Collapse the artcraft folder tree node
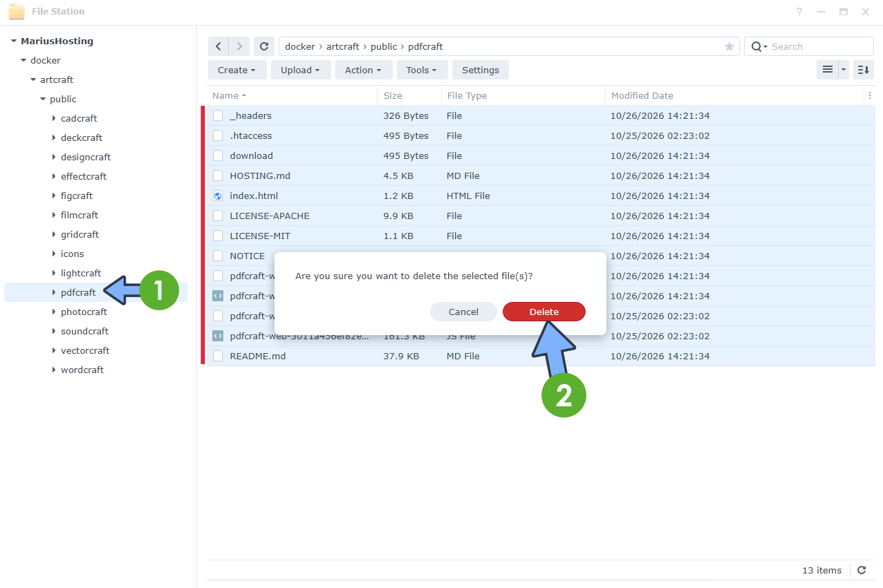 point(33,79)
